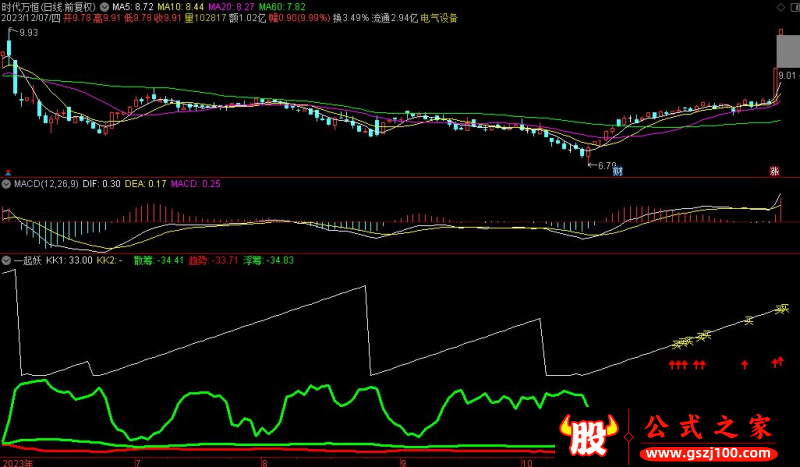Click the first red up-arrow signal in the cluster

[671, 366]
